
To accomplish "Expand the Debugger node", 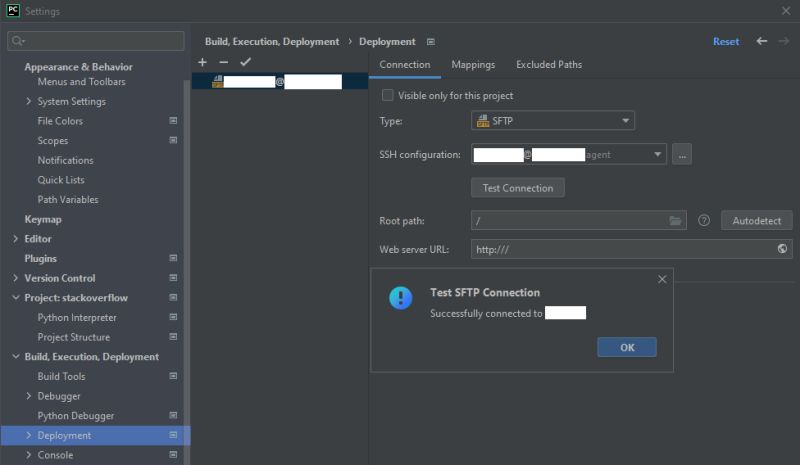I will 29,396.
